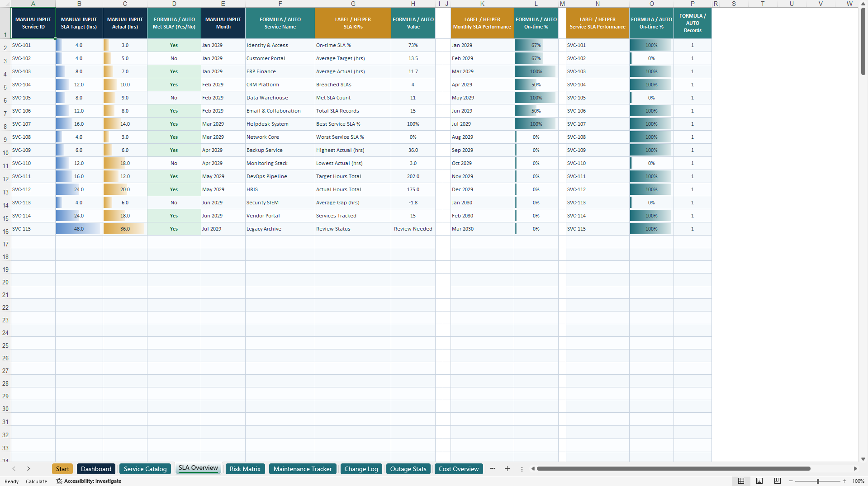Screen dimensions: 868x486
Task: Add a new sheet with plus icon
Action: (x=507, y=469)
